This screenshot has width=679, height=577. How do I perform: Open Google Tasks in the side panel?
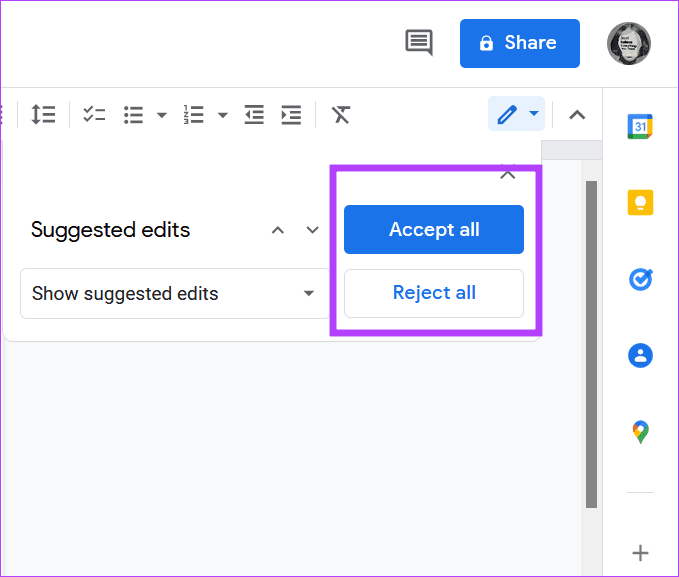point(640,279)
